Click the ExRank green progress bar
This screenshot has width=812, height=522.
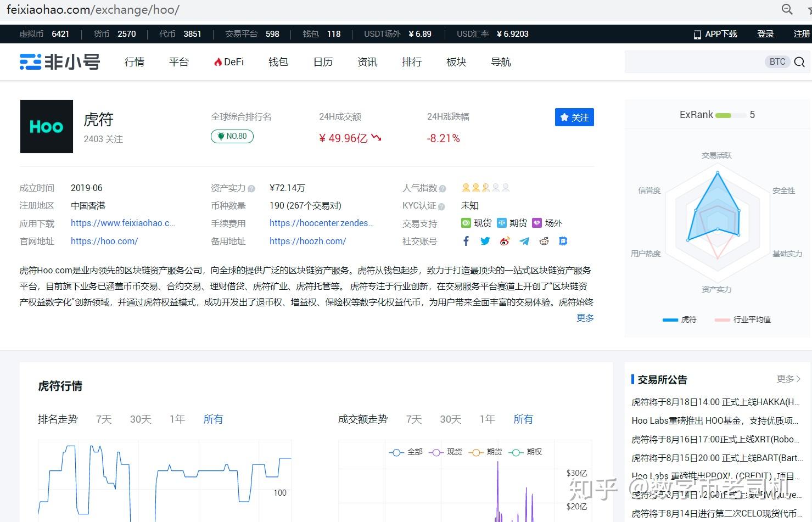[x=731, y=115]
